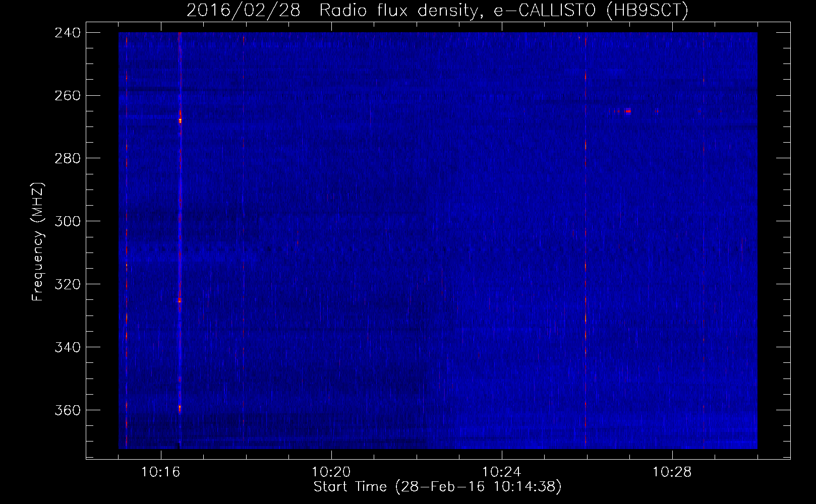Image resolution: width=816 pixels, height=504 pixels.
Task: Click the plot title "2016/02/28 Radio flux density, e-CALLISTO (HB9SCT)"
Action: tap(437, 10)
